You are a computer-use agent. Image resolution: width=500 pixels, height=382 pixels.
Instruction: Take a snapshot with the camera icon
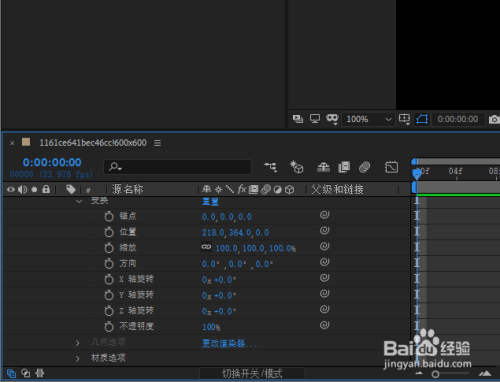coord(494,119)
